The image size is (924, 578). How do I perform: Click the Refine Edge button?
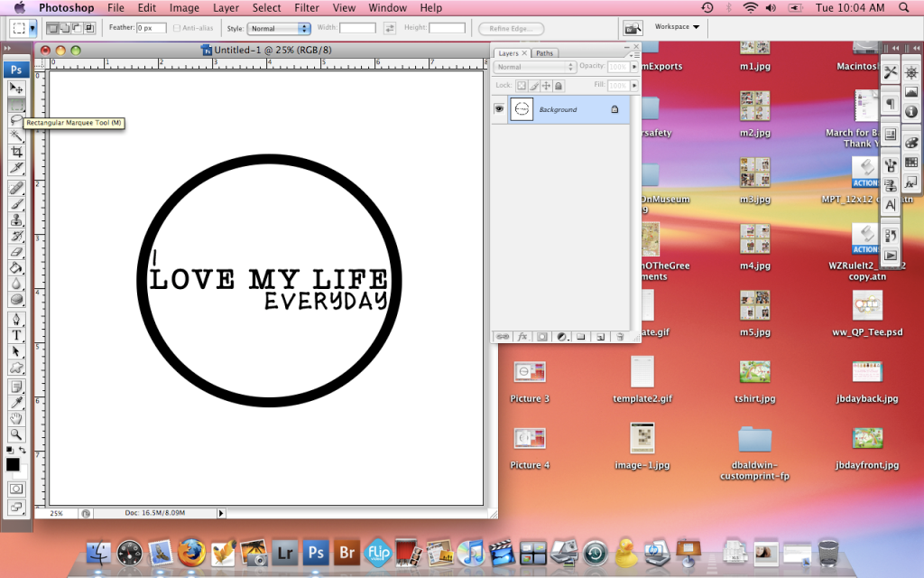click(511, 28)
